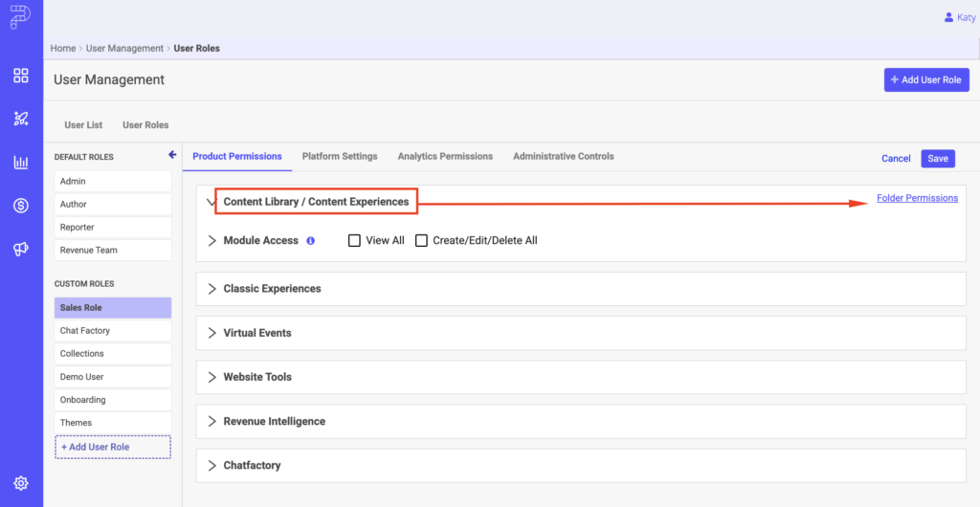Go to User Management in the breadcrumb
Screen dimensions: 980x507
pyautogui.click(x=124, y=48)
